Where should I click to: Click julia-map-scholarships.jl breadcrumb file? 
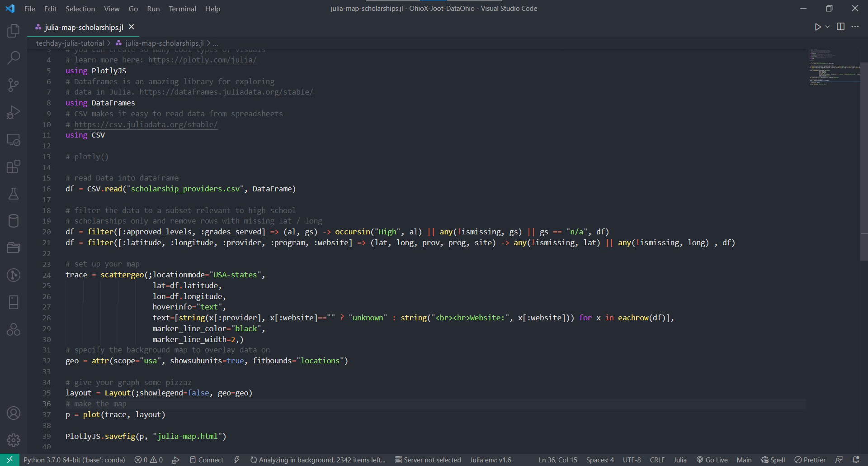tap(164, 43)
